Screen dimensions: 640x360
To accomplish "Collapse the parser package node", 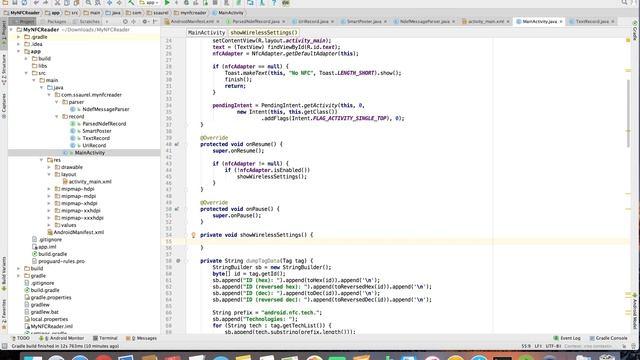I will pyautogui.click(x=57, y=102).
